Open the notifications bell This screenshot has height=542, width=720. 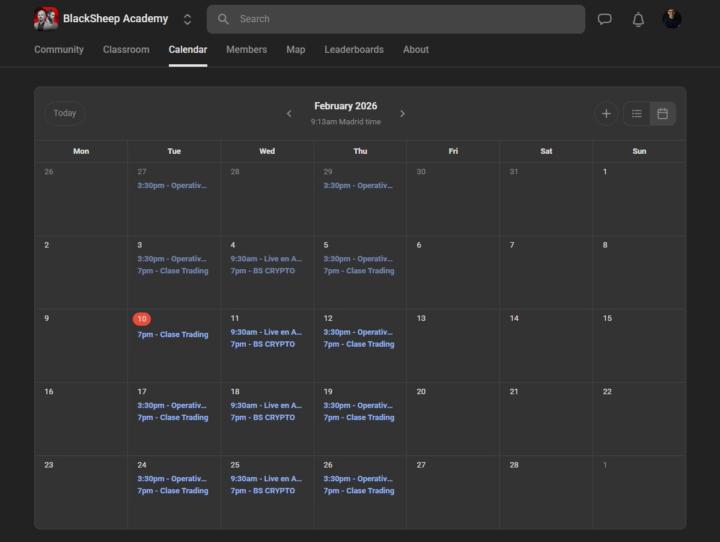click(638, 19)
